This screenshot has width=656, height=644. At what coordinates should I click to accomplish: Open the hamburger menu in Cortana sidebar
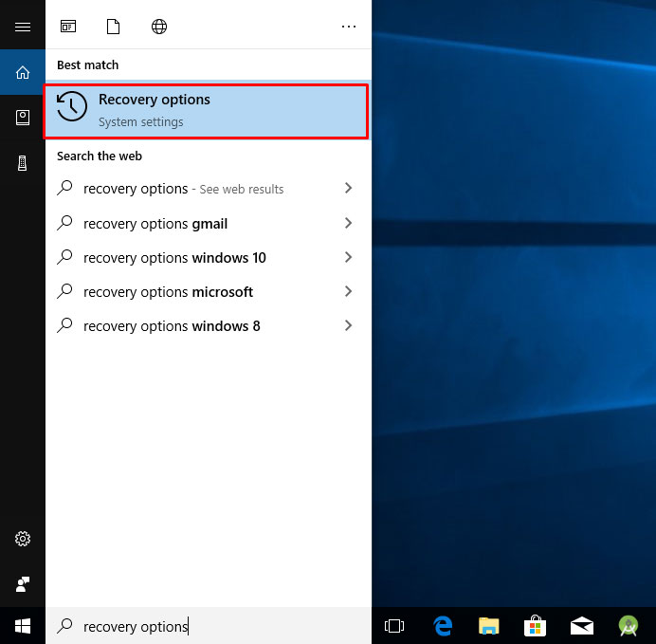[23, 28]
